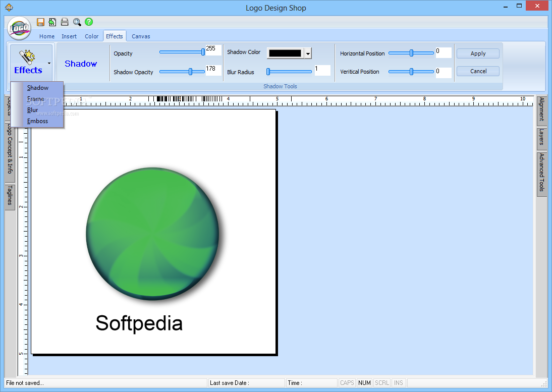Click the SCRL indicator in status bar
This screenshot has height=392, width=552.
pos(381,383)
